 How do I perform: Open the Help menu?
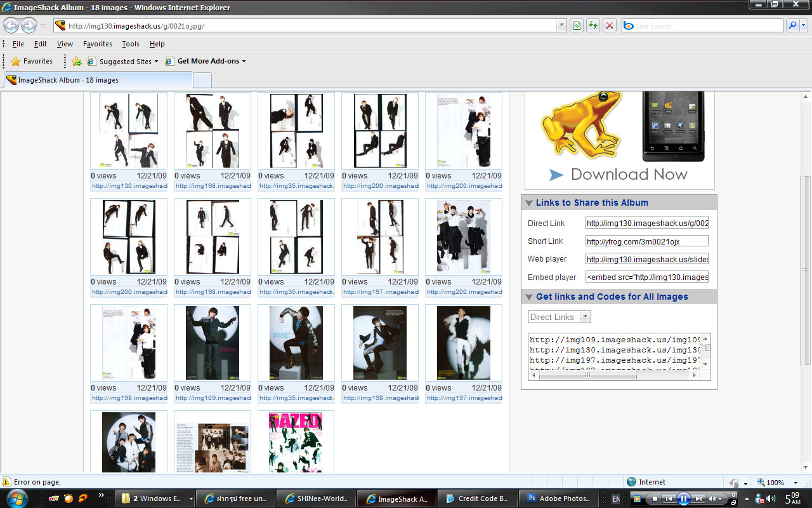point(157,44)
